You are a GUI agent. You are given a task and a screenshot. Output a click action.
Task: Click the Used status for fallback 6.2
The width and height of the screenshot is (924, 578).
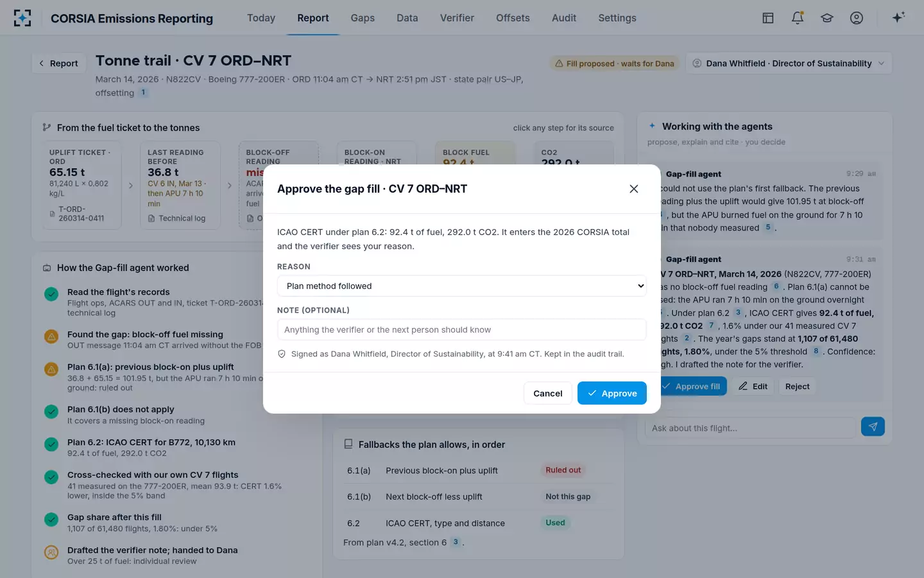coord(555,523)
